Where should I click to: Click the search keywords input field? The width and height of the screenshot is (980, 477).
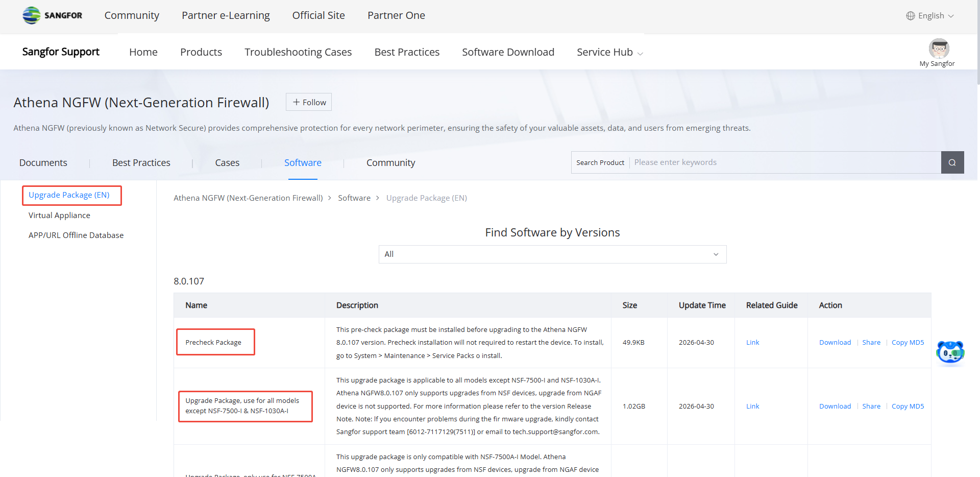(x=785, y=162)
